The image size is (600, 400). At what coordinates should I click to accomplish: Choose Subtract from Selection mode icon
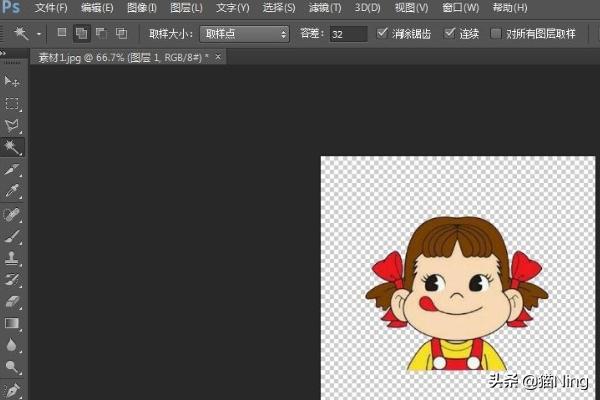pyautogui.click(x=101, y=33)
